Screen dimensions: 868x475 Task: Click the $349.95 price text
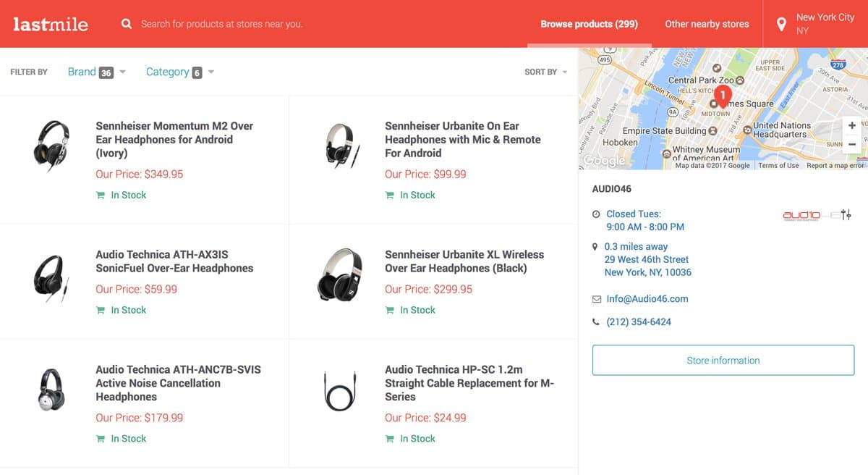(x=140, y=175)
